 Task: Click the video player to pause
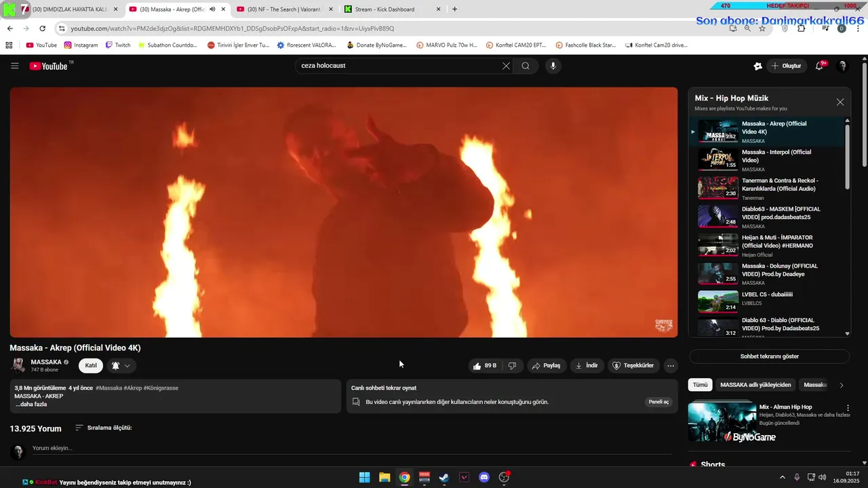point(343,211)
